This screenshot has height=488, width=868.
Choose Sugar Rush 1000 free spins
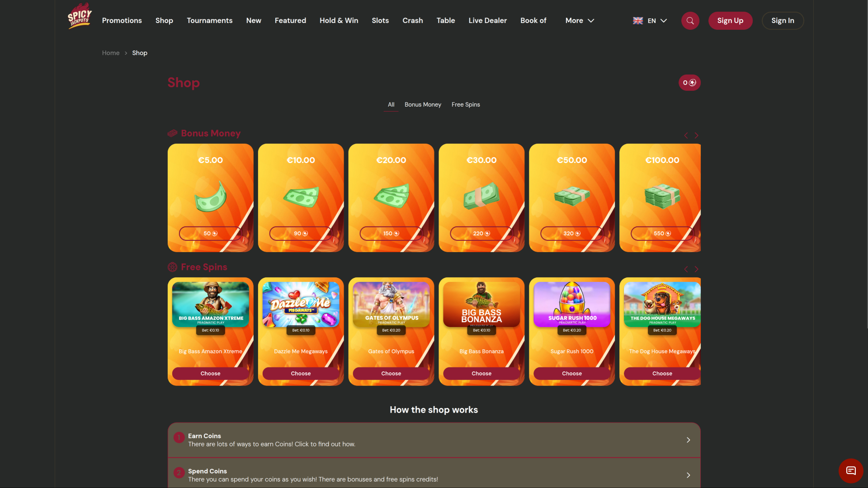pos(572,374)
